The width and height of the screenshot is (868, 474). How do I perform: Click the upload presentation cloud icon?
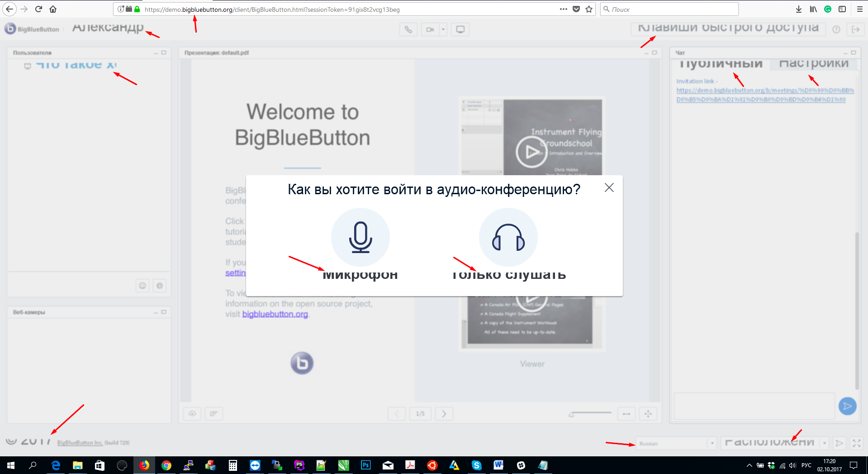(192, 413)
